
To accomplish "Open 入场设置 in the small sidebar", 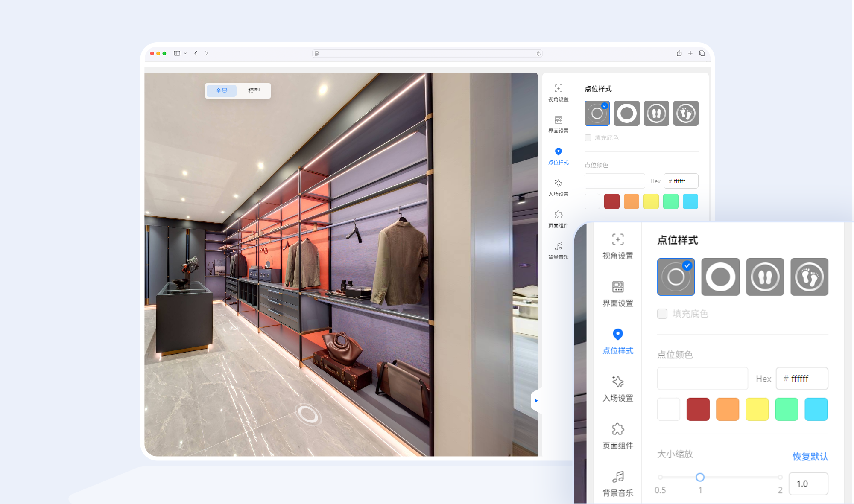I will (558, 188).
